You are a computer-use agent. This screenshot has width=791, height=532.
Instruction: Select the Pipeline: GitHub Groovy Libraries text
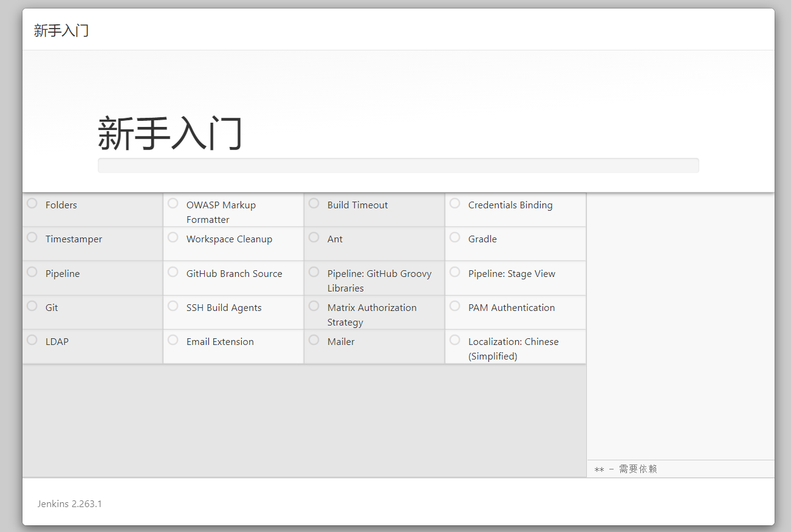coord(379,281)
